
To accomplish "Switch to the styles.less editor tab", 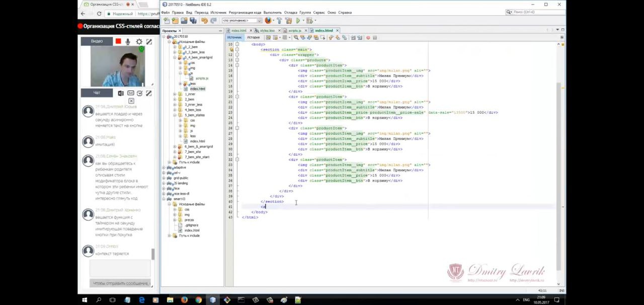I will [267, 31].
